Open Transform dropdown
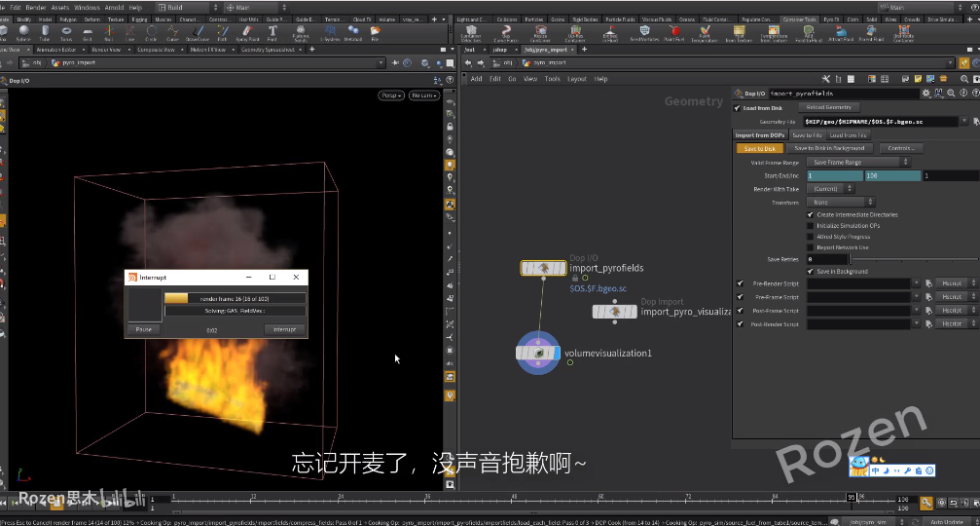980x526 pixels. pos(841,202)
